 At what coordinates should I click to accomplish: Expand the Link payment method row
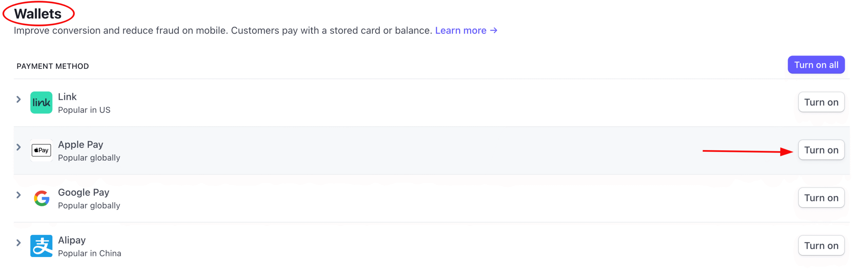point(18,99)
